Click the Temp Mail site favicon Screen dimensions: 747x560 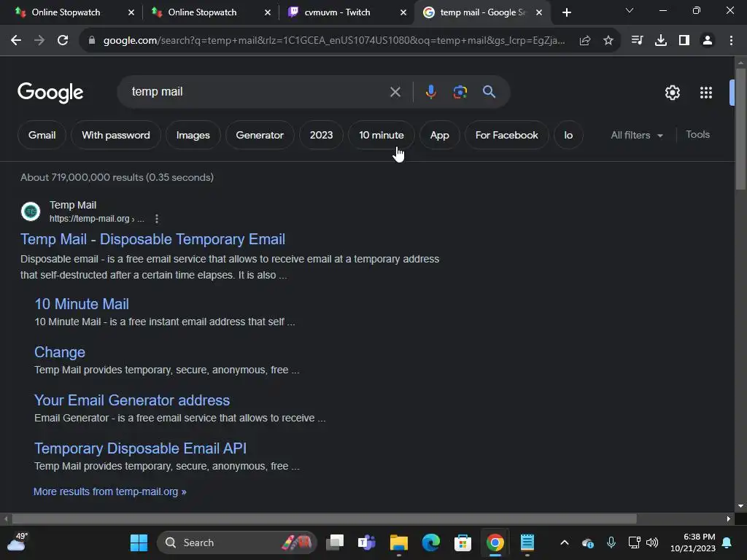[x=31, y=211]
